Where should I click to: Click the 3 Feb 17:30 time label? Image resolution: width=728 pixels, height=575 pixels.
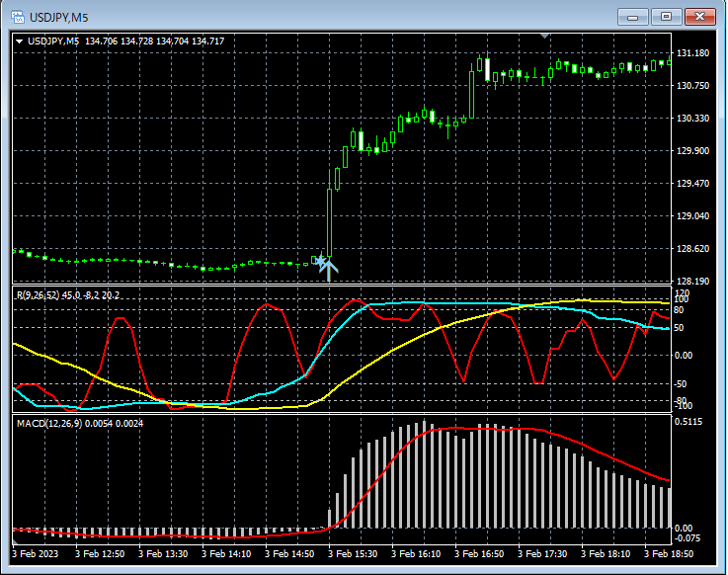point(542,554)
